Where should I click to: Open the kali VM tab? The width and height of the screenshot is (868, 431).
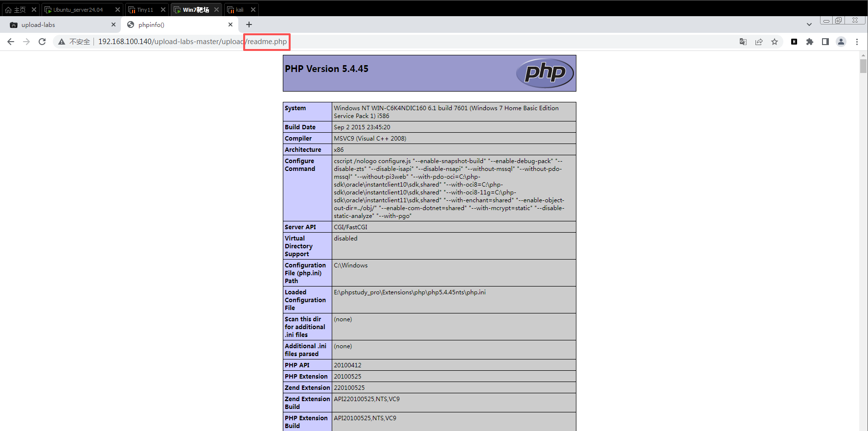pyautogui.click(x=239, y=9)
